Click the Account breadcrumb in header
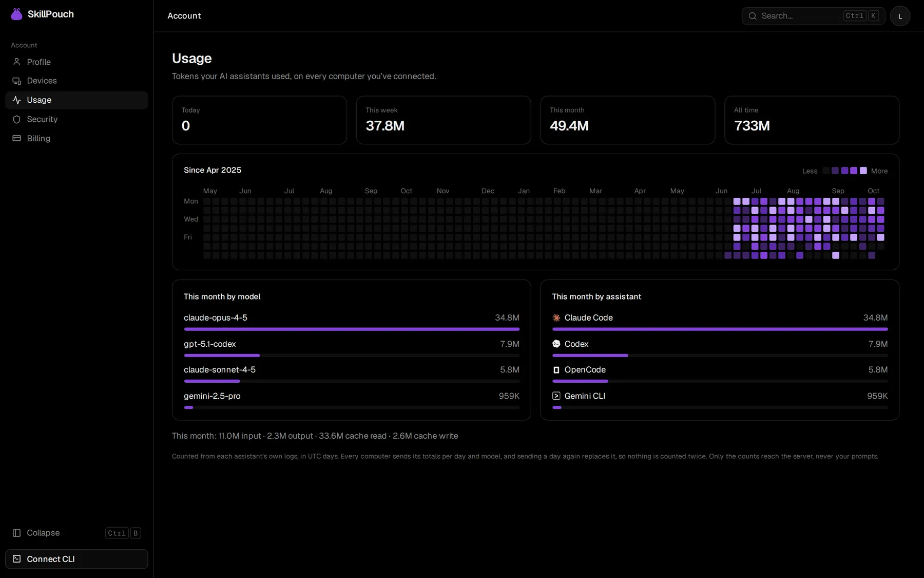This screenshot has height=578, width=924. tap(184, 16)
